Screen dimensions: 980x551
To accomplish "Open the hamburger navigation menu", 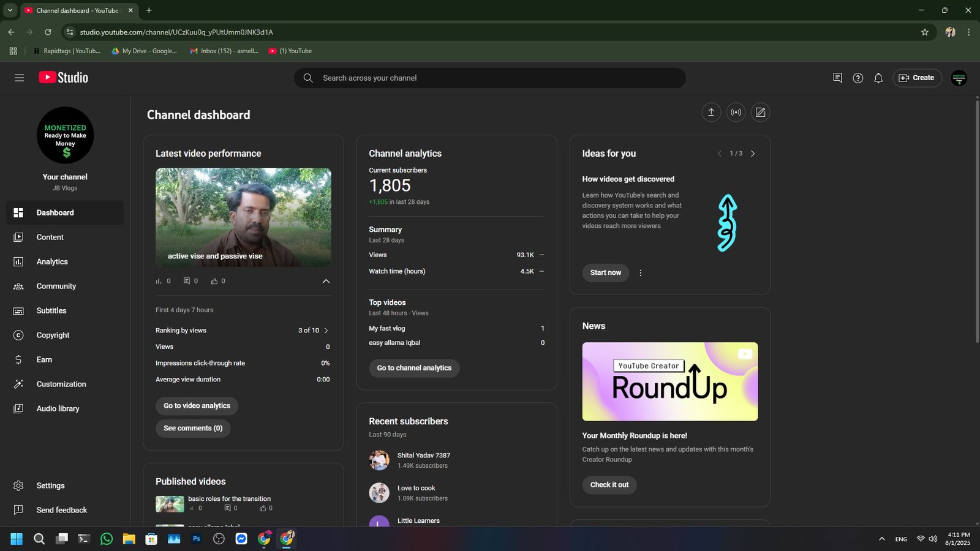I will (19, 78).
